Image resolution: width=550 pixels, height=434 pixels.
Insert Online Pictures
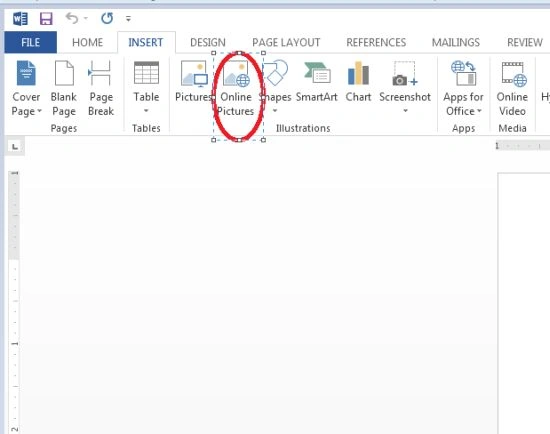(236, 88)
